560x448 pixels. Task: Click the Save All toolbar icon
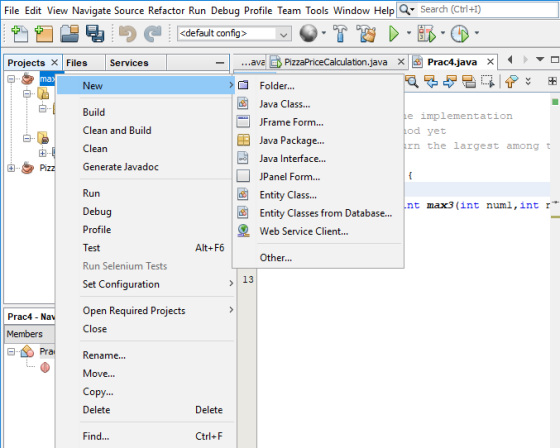[95, 34]
